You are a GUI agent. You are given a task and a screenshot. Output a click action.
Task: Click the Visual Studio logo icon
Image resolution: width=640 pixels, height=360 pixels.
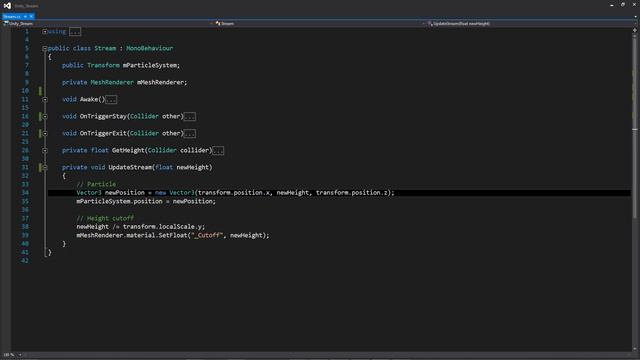tap(7, 5)
